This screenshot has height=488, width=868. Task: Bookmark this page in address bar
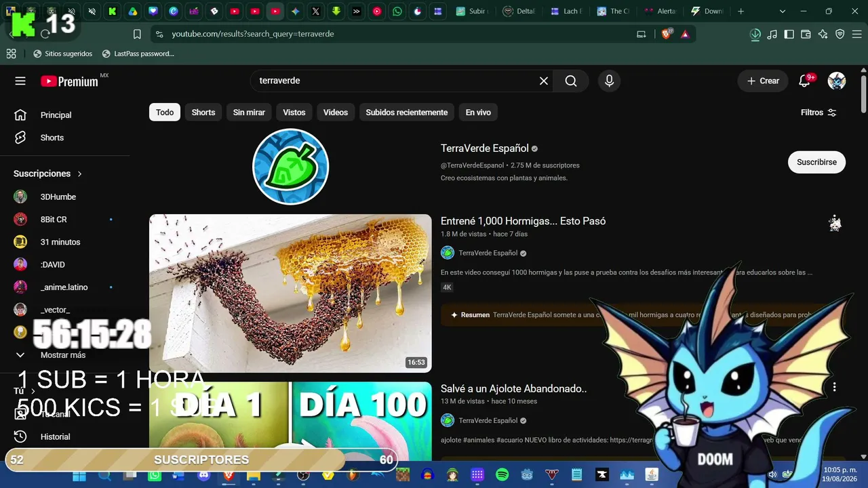(x=137, y=34)
